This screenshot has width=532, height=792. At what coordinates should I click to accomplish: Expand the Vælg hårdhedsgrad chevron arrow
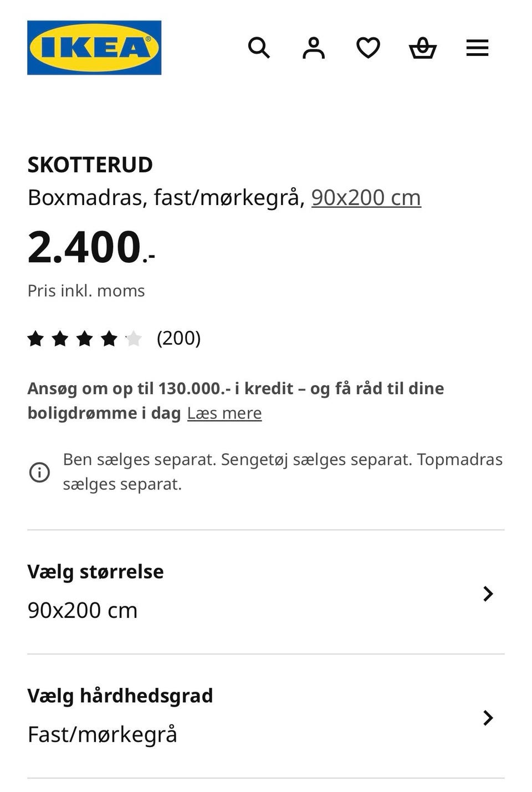click(x=488, y=718)
